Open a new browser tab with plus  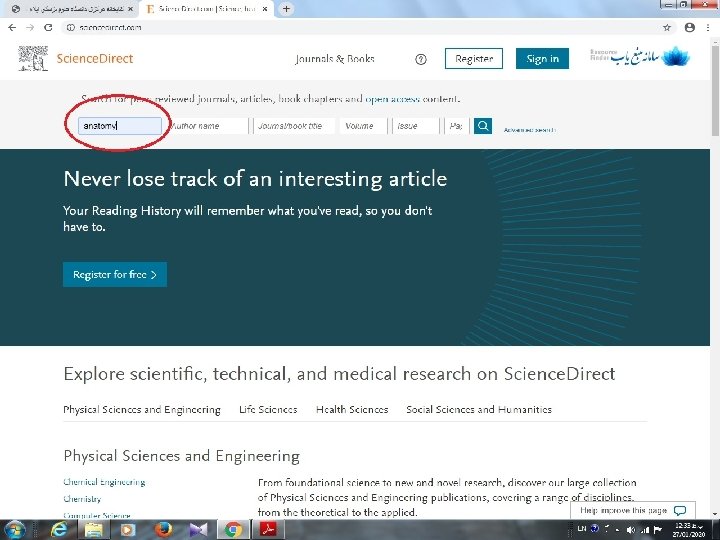pyautogui.click(x=286, y=9)
